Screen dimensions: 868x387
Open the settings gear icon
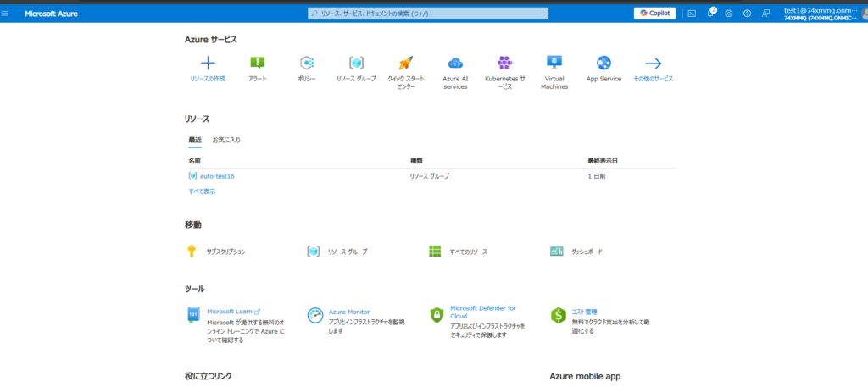tap(728, 14)
